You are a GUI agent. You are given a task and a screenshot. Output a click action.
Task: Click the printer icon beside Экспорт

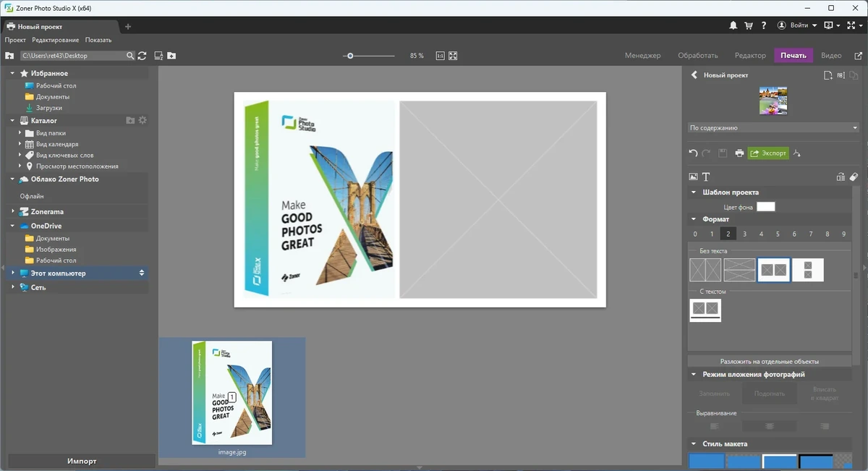click(739, 153)
